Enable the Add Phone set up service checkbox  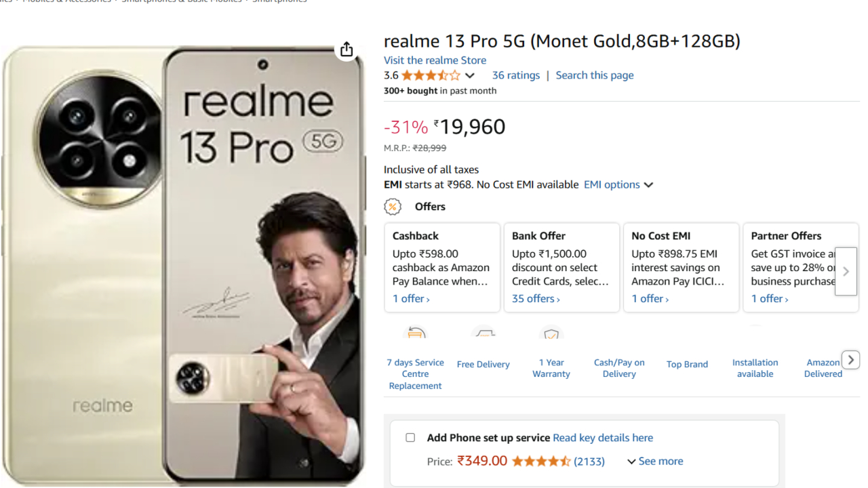(410, 437)
